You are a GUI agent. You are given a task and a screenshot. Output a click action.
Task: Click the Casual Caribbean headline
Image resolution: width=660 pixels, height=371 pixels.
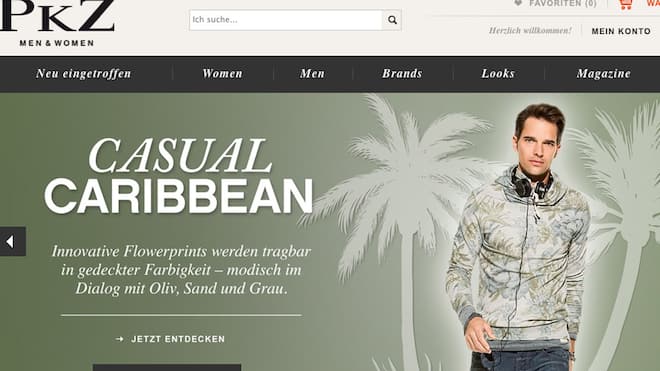click(x=179, y=176)
